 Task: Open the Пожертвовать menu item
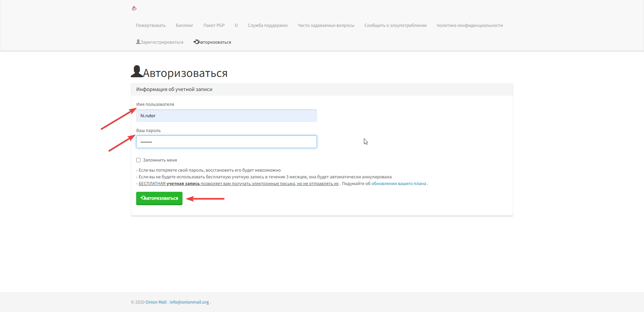click(x=151, y=26)
